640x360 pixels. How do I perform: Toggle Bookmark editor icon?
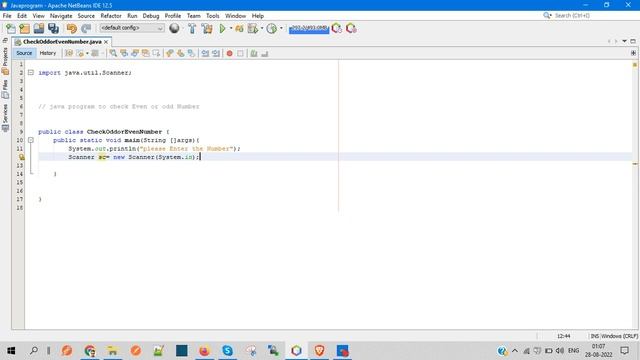click(x=191, y=53)
